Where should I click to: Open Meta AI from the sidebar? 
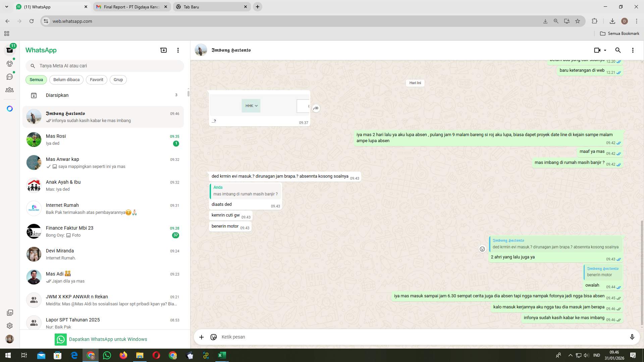tap(10, 108)
